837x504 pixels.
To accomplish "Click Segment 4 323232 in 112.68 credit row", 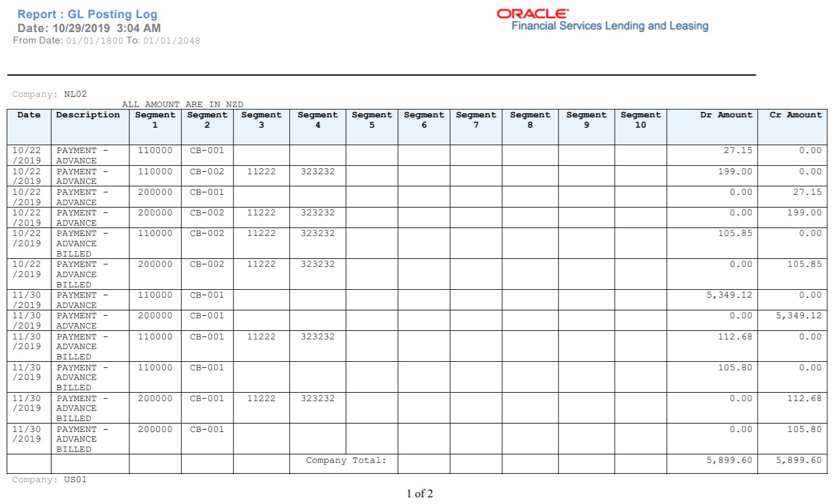I will [318, 398].
